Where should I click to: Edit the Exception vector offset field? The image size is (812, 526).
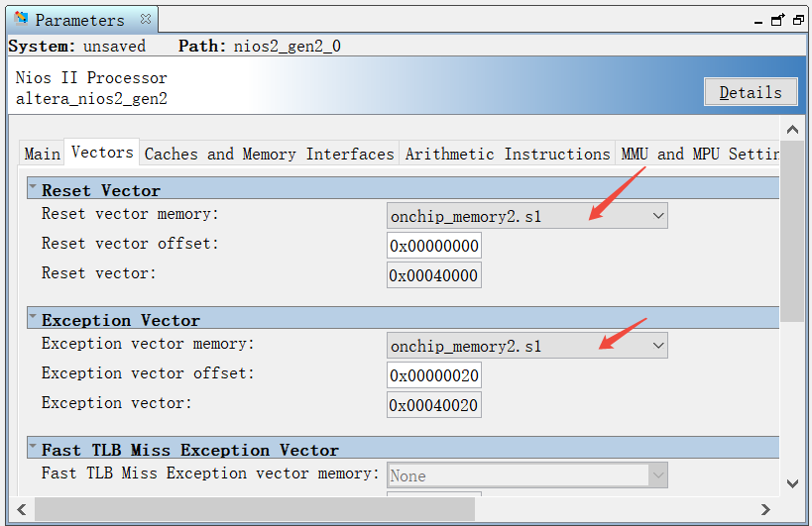pos(434,375)
